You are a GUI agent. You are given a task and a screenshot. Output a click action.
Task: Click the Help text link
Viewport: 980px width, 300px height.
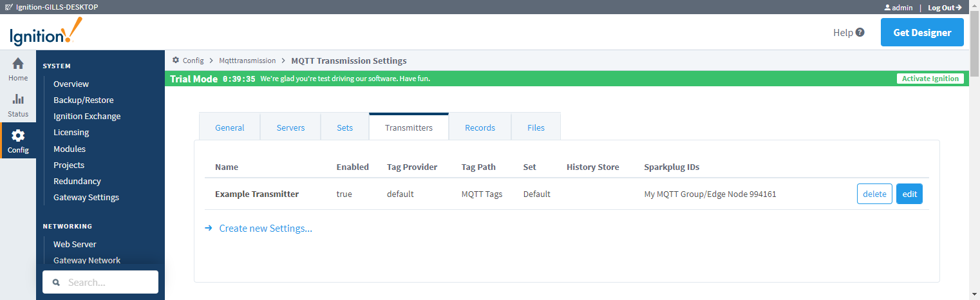843,32
